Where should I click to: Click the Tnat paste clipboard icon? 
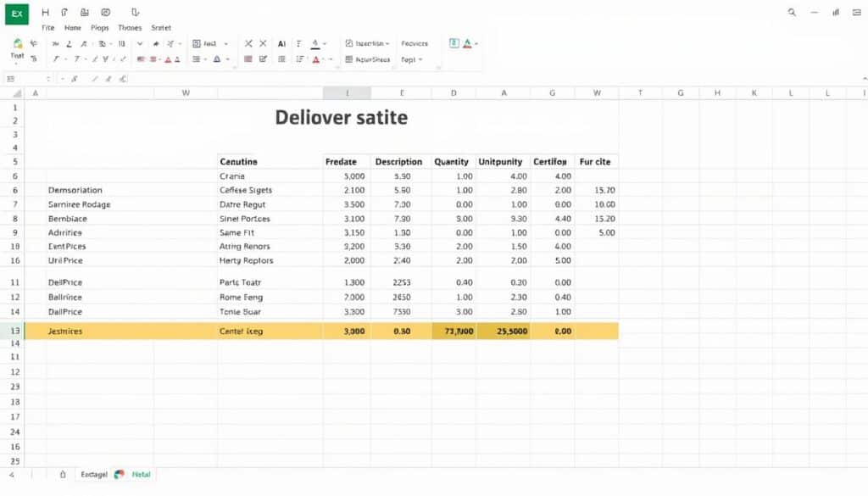[18, 44]
